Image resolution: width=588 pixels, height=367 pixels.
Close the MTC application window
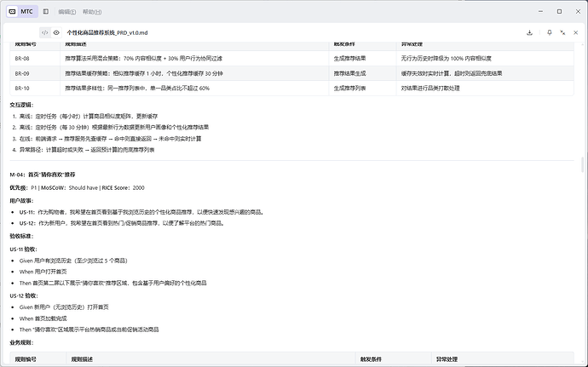(x=578, y=12)
